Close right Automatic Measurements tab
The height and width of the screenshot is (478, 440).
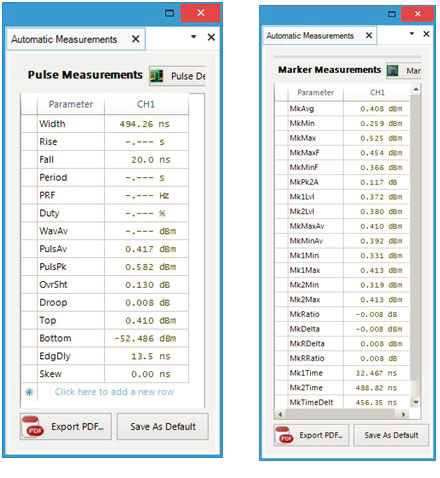(x=369, y=35)
